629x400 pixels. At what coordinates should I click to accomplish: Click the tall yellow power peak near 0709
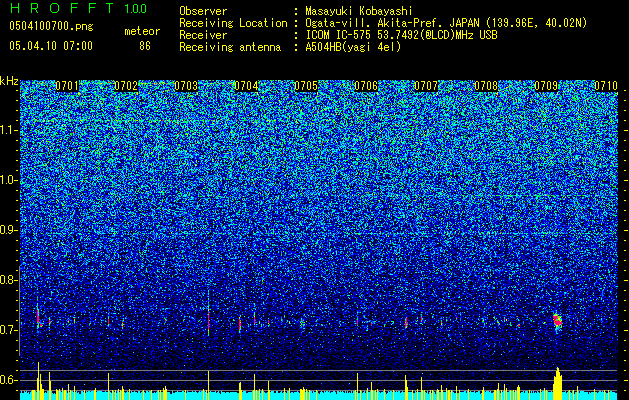click(558, 383)
